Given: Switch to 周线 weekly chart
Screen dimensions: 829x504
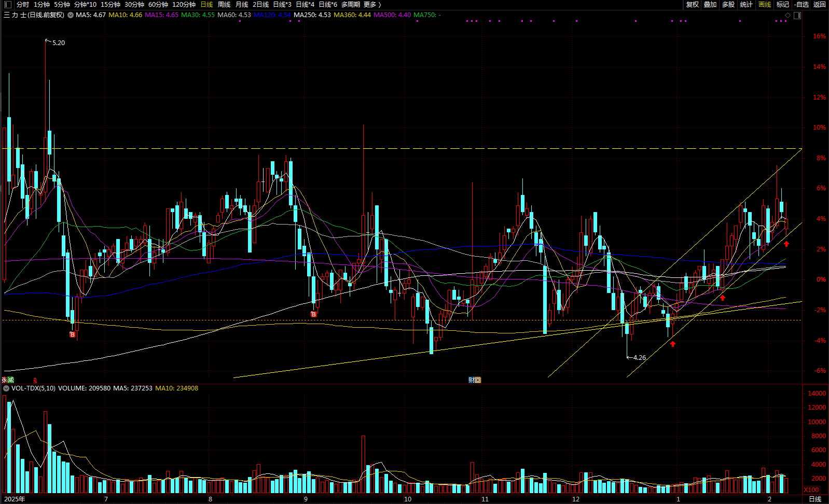Looking at the screenshot, I should (x=224, y=4).
